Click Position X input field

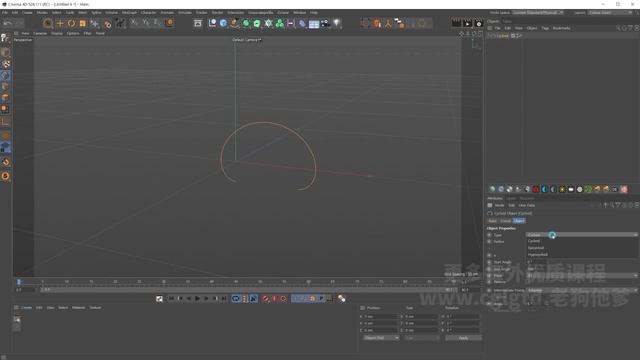(x=380, y=316)
